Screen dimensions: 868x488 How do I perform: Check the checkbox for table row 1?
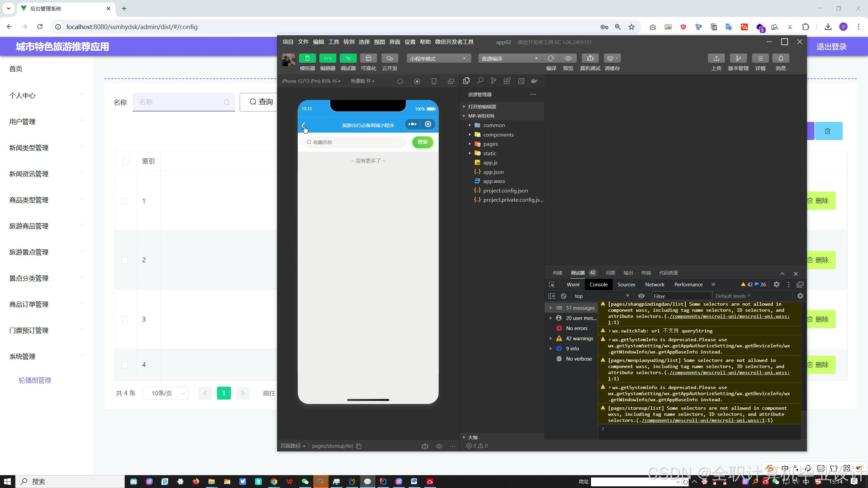coord(125,201)
